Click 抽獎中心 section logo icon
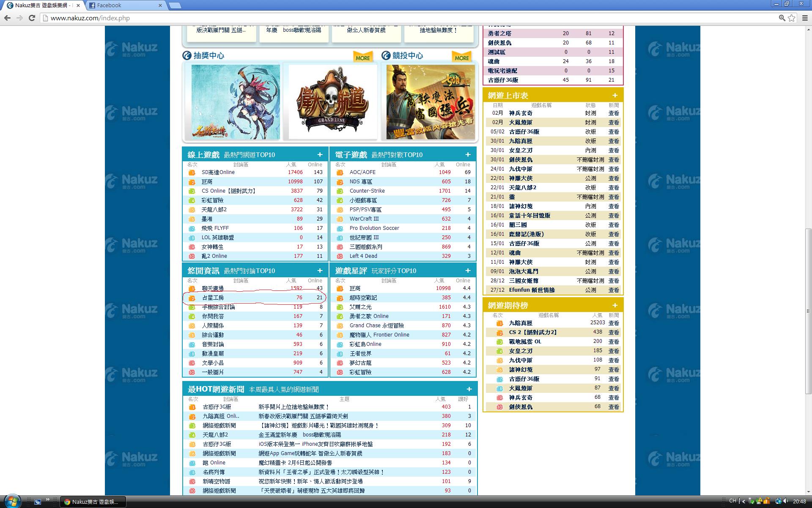This screenshot has height=508, width=812. pyautogui.click(x=187, y=55)
